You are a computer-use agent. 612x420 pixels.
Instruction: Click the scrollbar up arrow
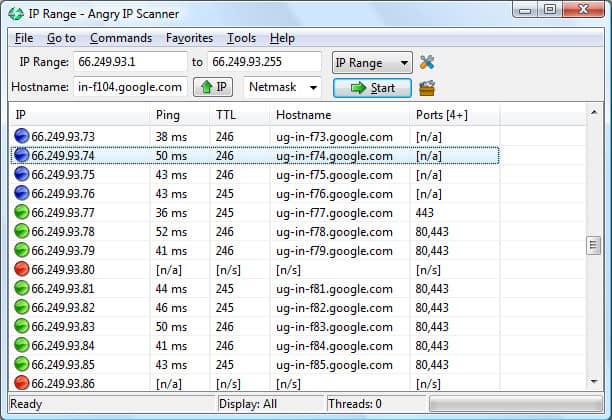pyautogui.click(x=593, y=112)
